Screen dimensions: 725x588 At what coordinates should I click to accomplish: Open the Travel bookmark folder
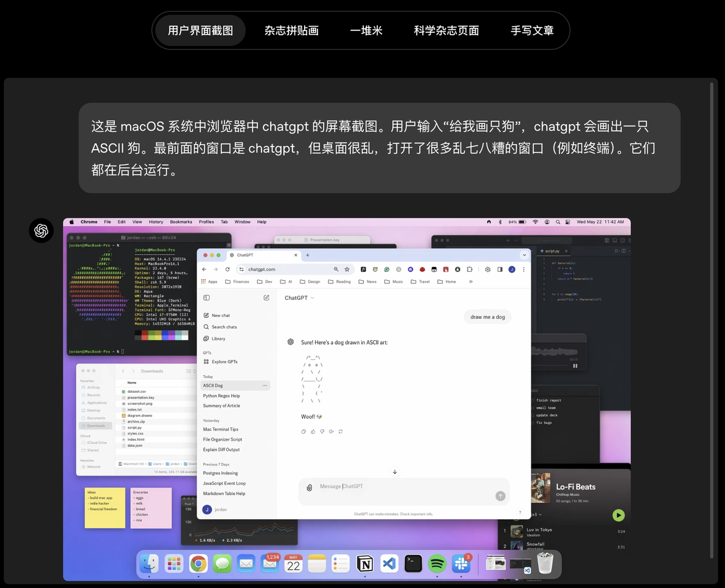(x=420, y=282)
